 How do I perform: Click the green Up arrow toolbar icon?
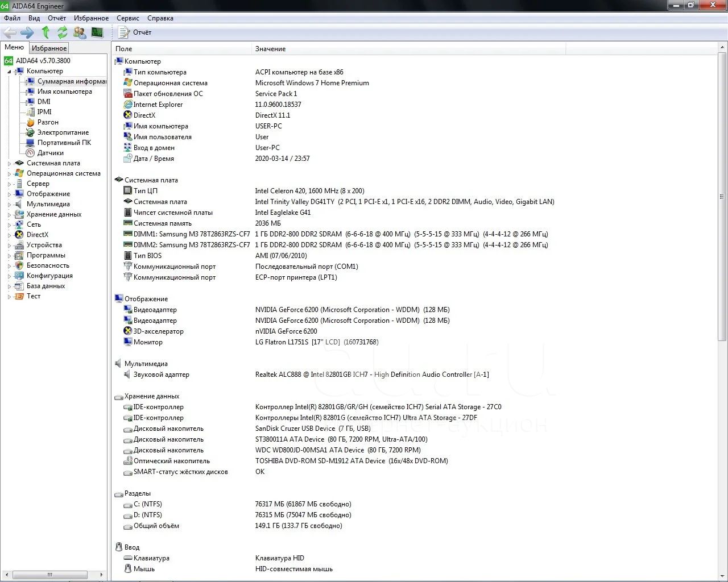pos(45,32)
